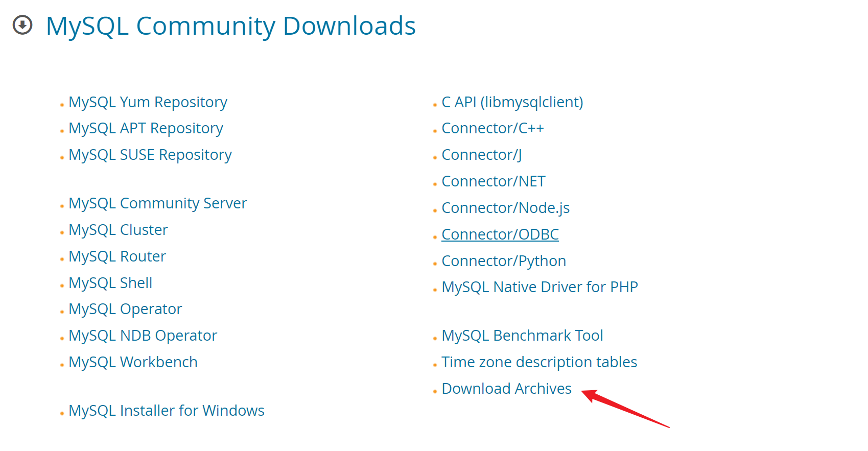
Task: Open the Download Archives link
Action: [x=506, y=389]
